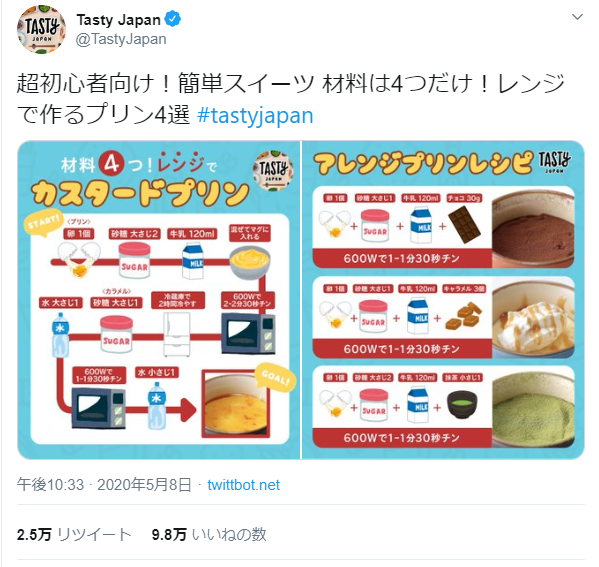This screenshot has width=599, height=567.
Task: Click the tweet timestamp 午後10:33
Action: (x=50, y=485)
